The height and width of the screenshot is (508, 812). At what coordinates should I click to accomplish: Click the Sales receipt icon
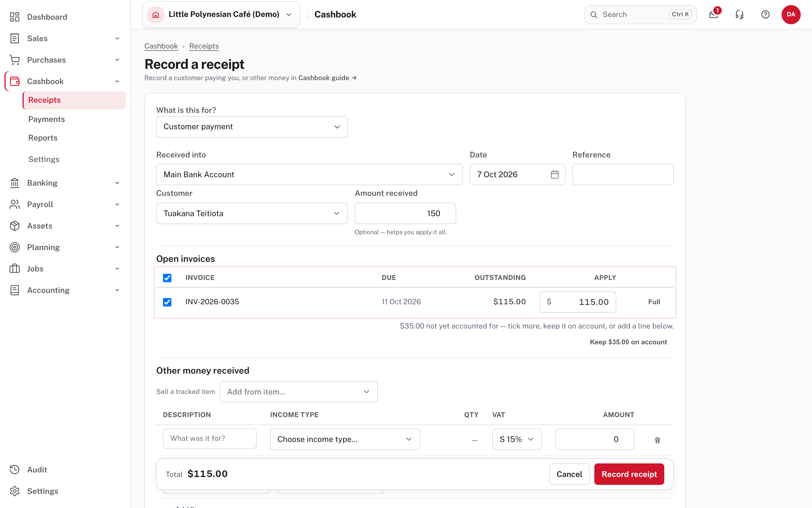point(14,38)
